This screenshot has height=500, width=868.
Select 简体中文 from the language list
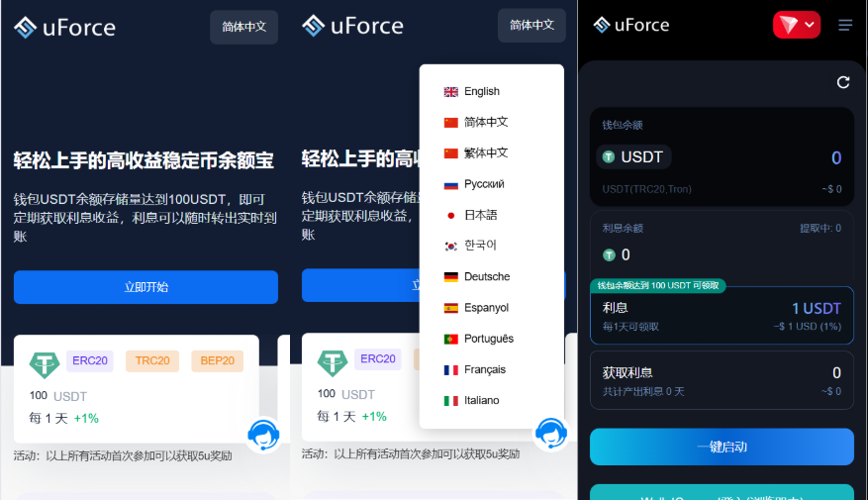[x=492, y=122]
